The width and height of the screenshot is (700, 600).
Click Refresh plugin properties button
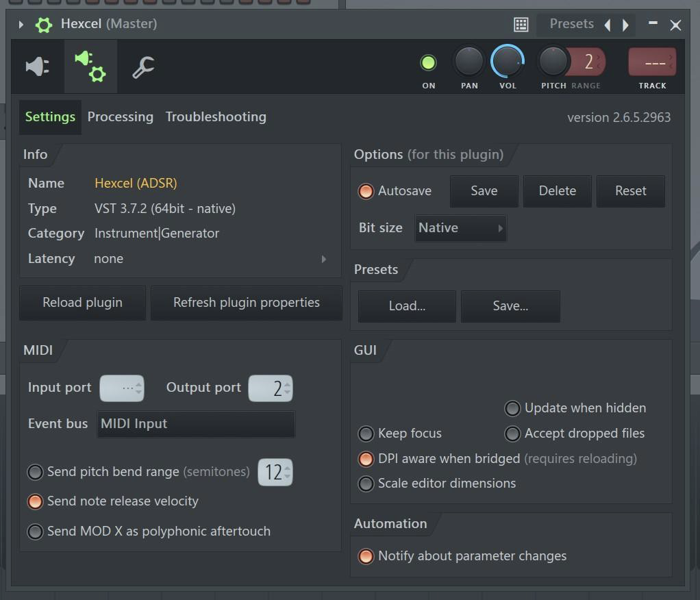tap(247, 303)
